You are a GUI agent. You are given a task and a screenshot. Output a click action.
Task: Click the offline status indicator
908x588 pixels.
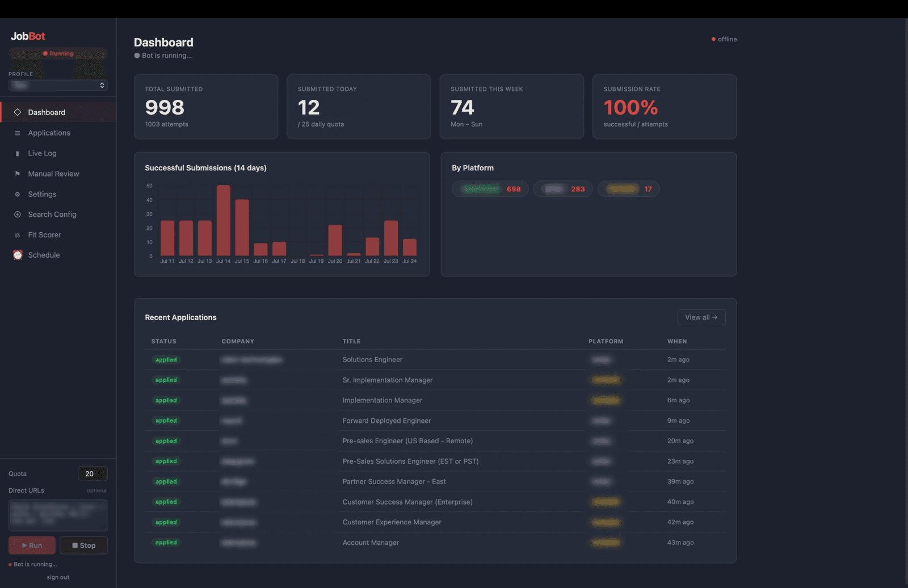(x=724, y=39)
